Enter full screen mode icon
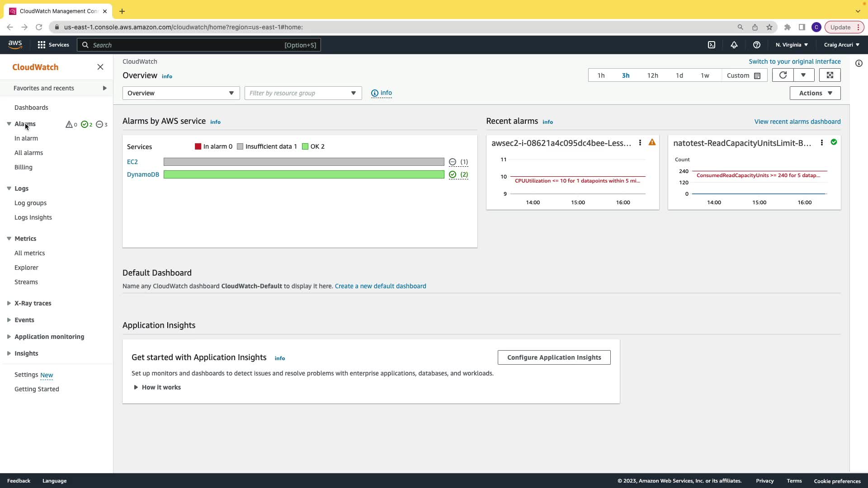Viewport: 868px width, 488px height. [x=830, y=75]
